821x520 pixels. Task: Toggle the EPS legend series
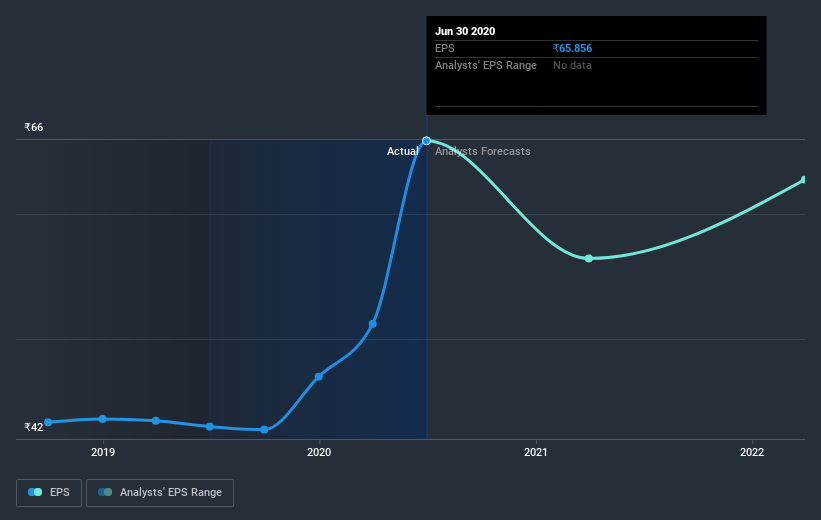[x=49, y=493]
